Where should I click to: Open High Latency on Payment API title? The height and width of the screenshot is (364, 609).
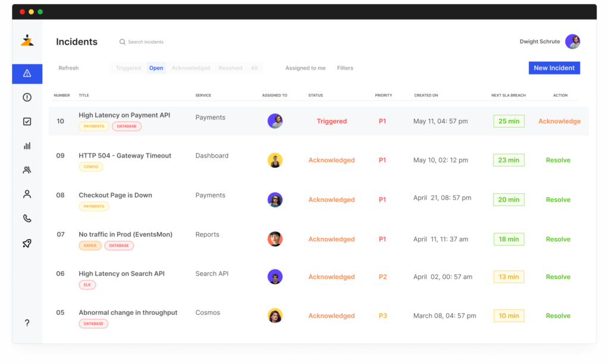[x=124, y=115]
